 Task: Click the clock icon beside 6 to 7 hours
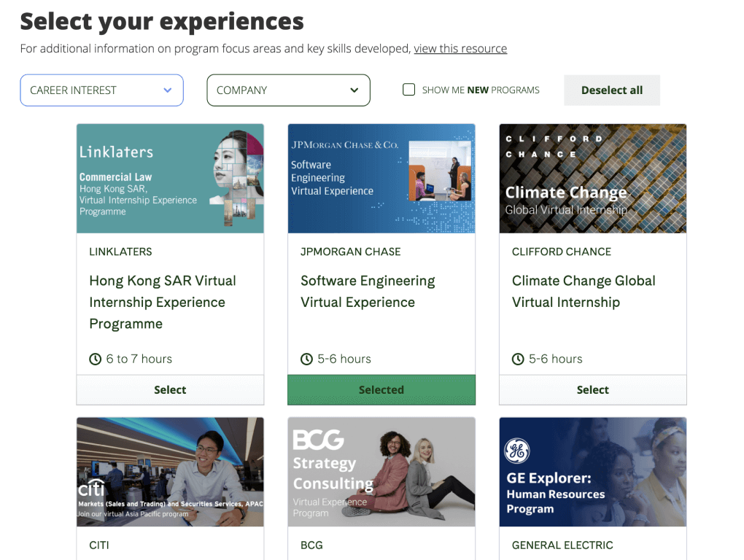96,359
